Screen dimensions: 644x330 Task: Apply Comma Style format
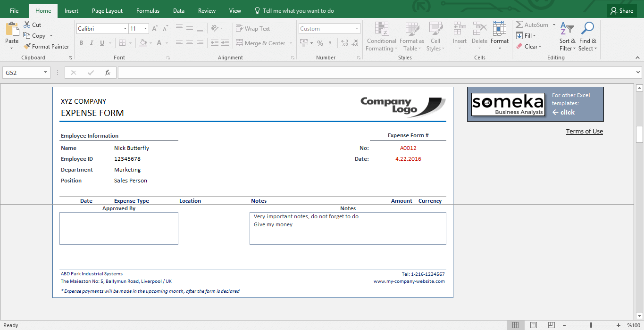click(330, 43)
